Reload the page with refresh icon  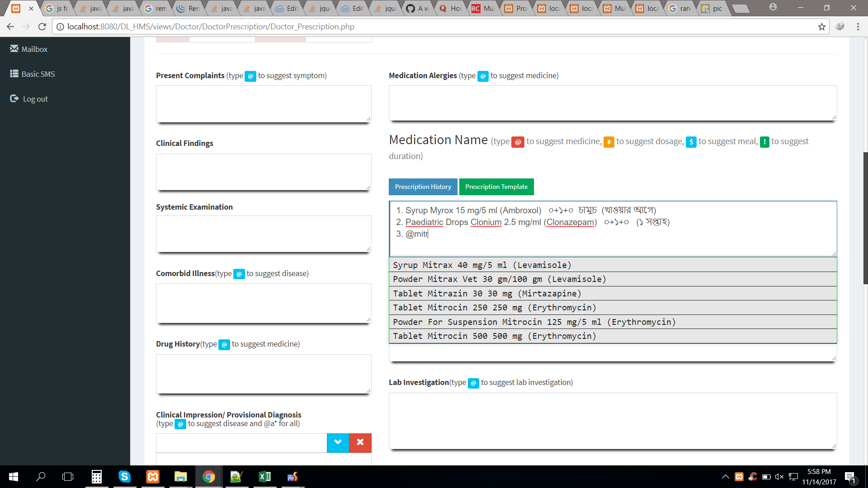pos(42,27)
